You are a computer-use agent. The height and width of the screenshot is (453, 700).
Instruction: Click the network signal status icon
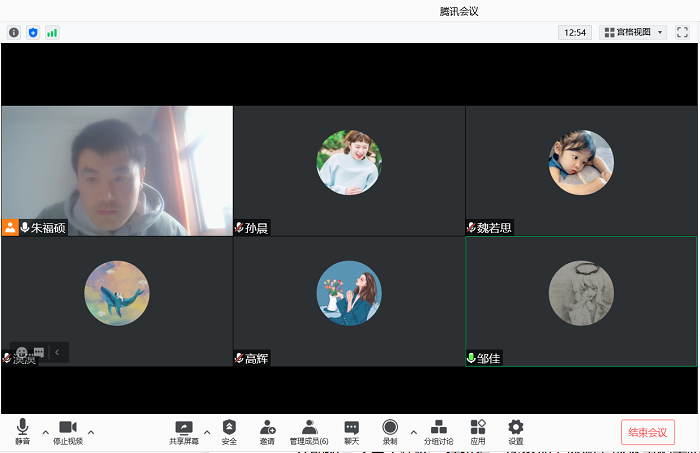click(52, 32)
